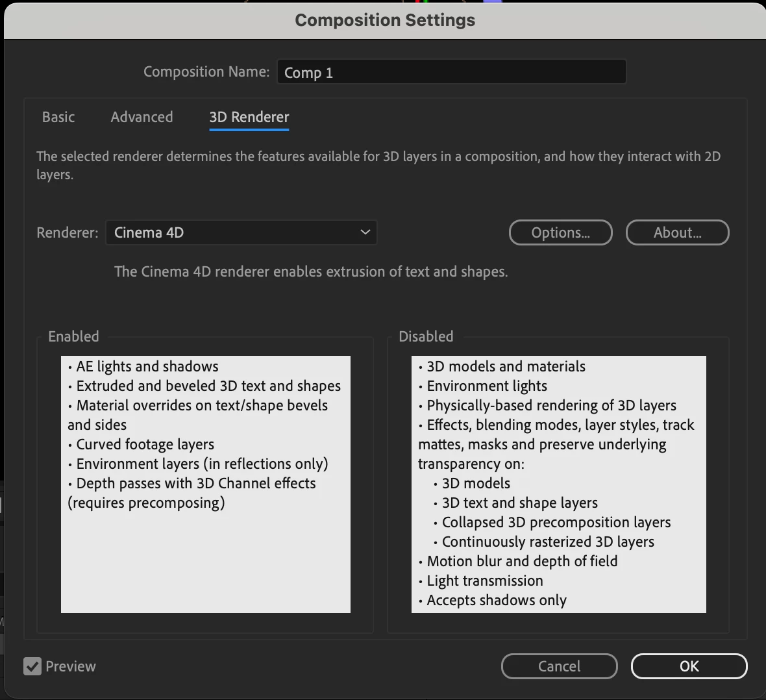
Task: Switch to the Basic tab
Action: tap(58, 118)
